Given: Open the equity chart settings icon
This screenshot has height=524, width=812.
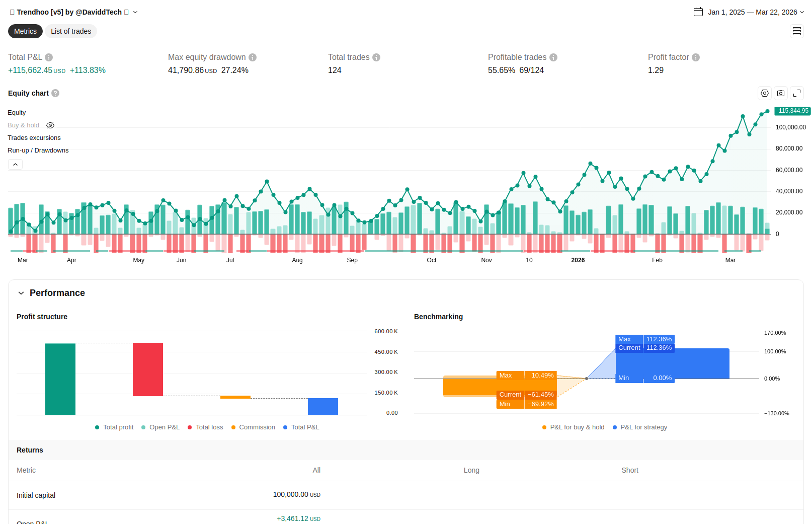Looking at the screenshot, I should pos(765,93).
